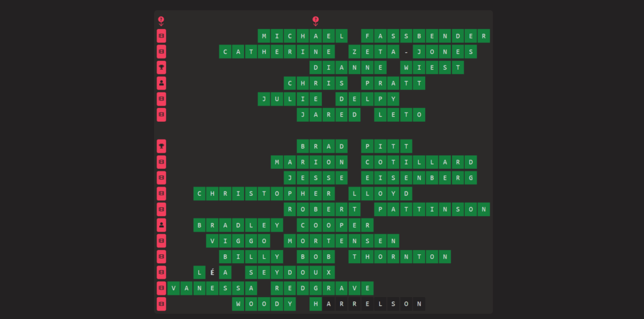Image resolution: width=644 pixels, height=319 pixels.
Task: Click the film icon next to Vanessa Redgrave
Action: click(162, 288)
